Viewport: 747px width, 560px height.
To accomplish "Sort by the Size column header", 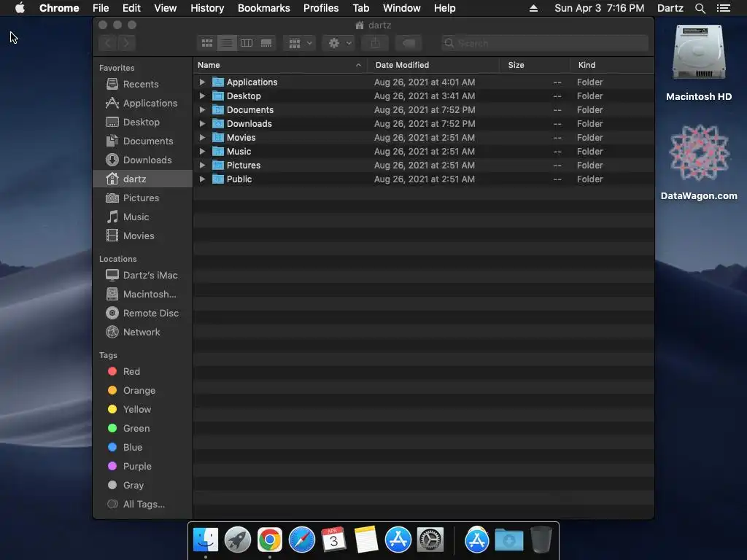I will [x=535, y=65].
